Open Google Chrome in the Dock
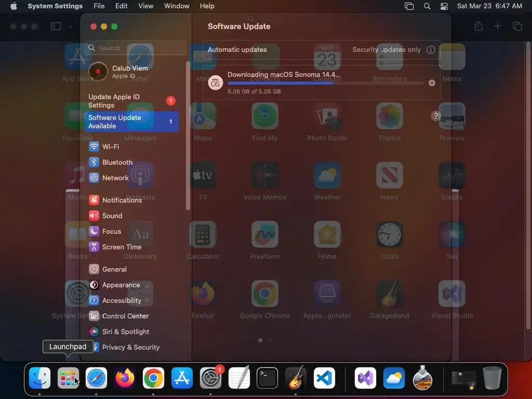Image resolution: width=532 pixels, height=399 pixels. (x=153, y=378)
